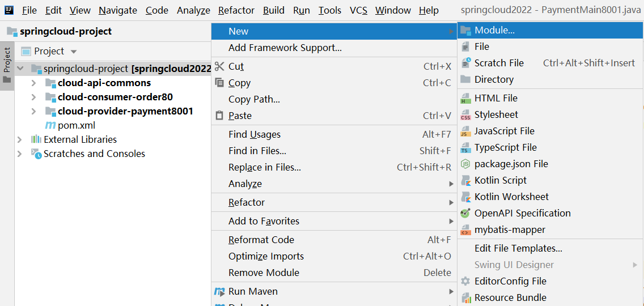The image size is (644, 306).
Task: Collapse the springcloud-project root node
Action: click(x=20, y=68)
